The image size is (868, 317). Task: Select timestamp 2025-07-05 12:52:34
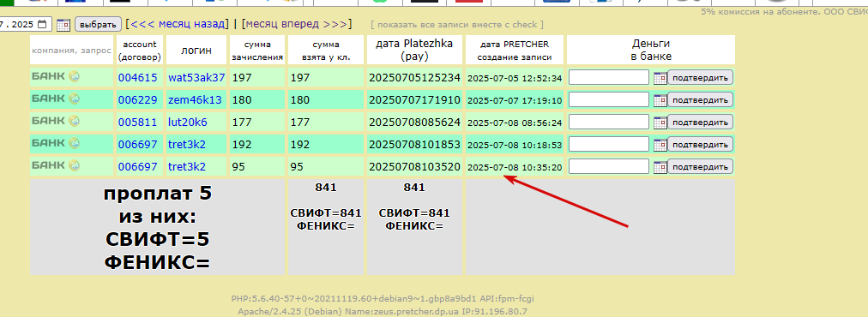(x=515, y=79)
